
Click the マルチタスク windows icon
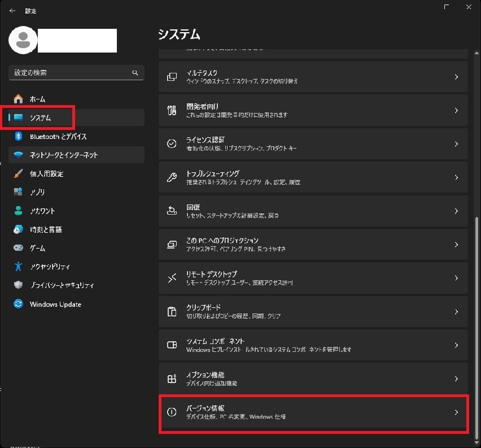[172, 77]
